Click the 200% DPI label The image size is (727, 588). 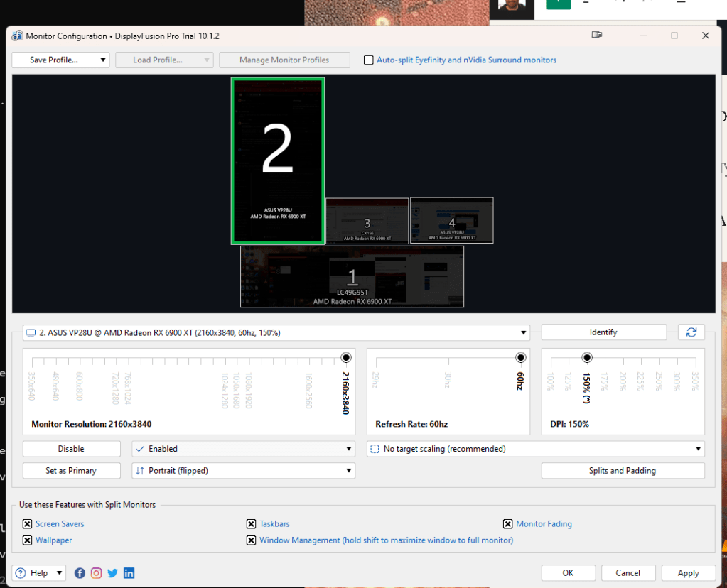[x=623, y=381]
